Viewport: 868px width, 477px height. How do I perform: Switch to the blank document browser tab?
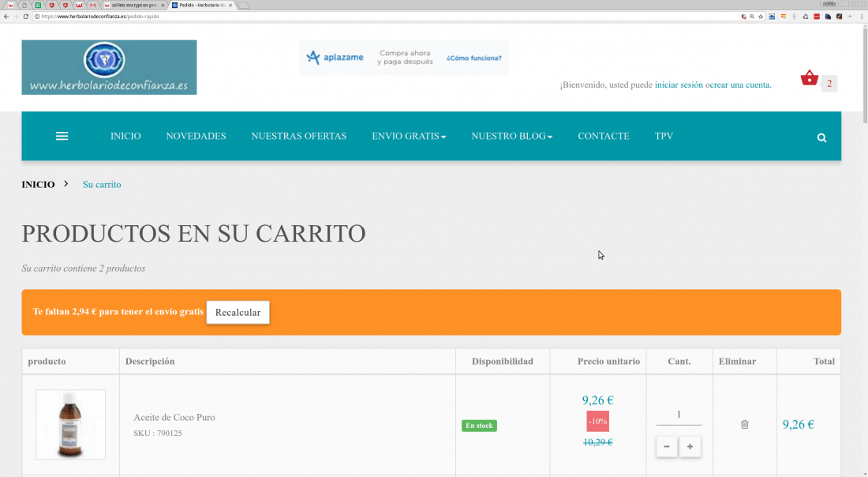[x=24, y=5]
